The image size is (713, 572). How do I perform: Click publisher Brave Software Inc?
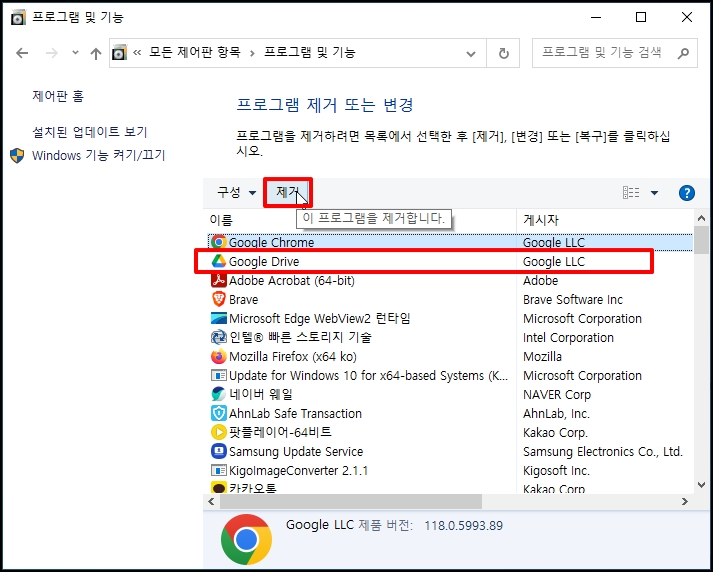click(x=573, y=300)
